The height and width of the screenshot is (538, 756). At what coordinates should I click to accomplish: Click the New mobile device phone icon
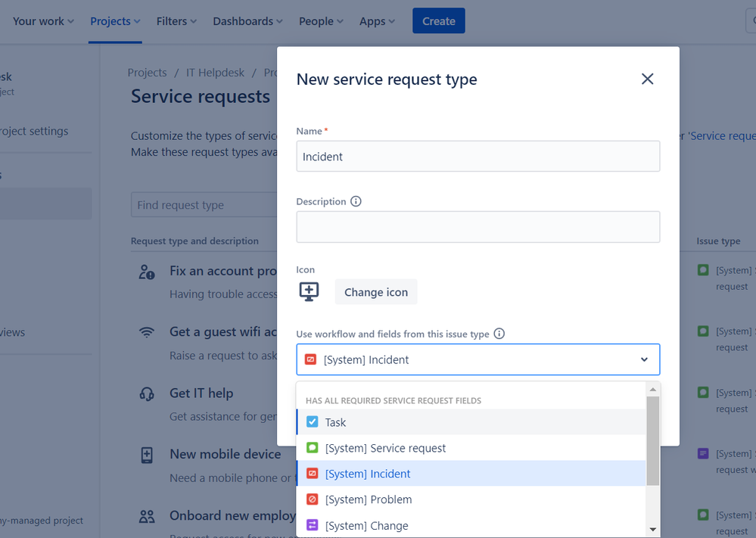coord(147,455)
